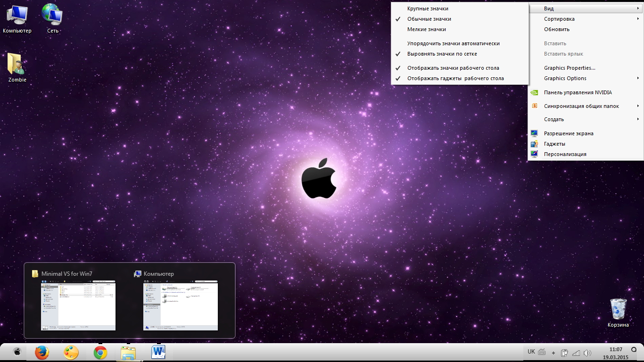Click the power plug battery tray icon
644x362 pixels.
coord(565,352)
